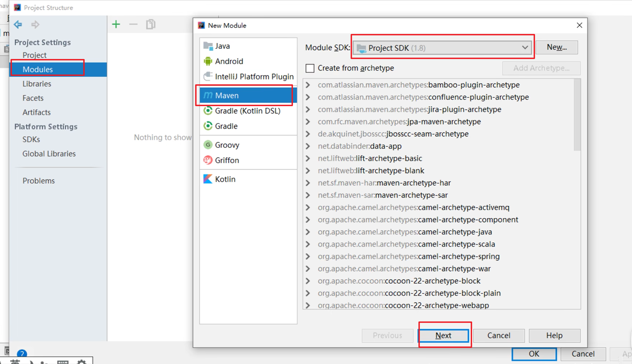This screenshot has width=632, height=364.
Task: Expand the camel-archetype-spring node
Action: click(x=308, y=256)
